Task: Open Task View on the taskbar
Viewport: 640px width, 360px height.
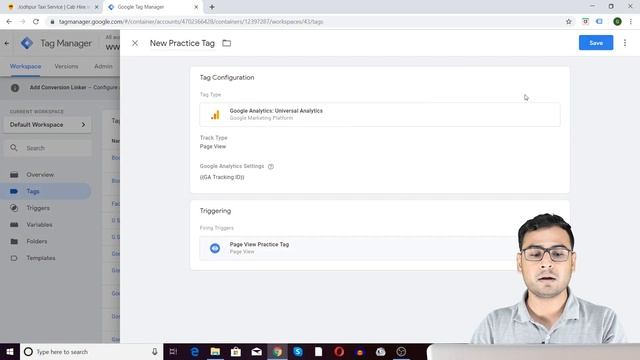Action: 173,351
